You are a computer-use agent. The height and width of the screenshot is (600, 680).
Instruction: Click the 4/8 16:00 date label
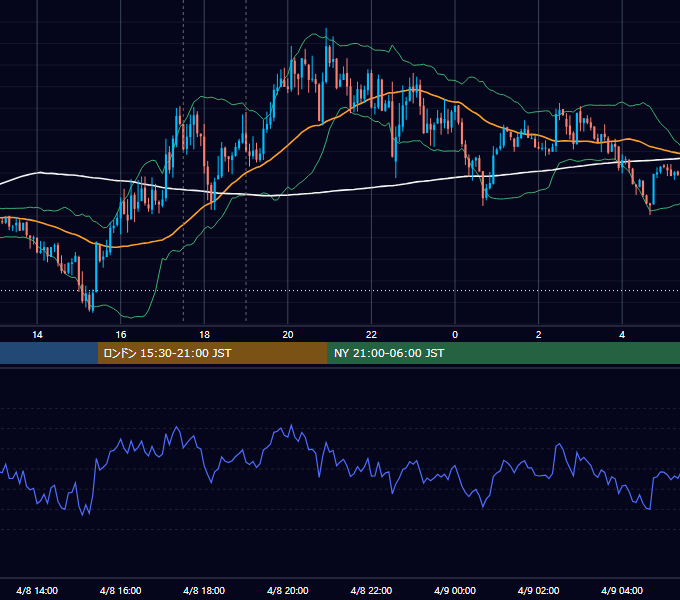point(121,590)
